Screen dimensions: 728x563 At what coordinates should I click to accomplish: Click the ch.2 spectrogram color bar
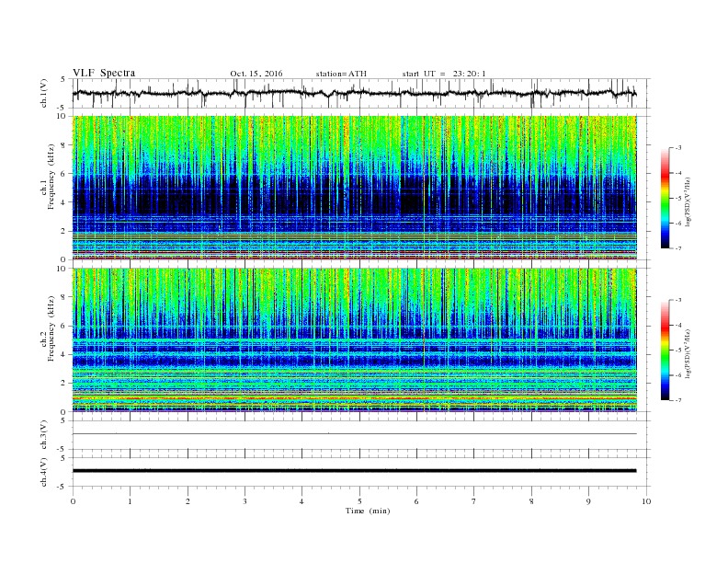point(665,350)
